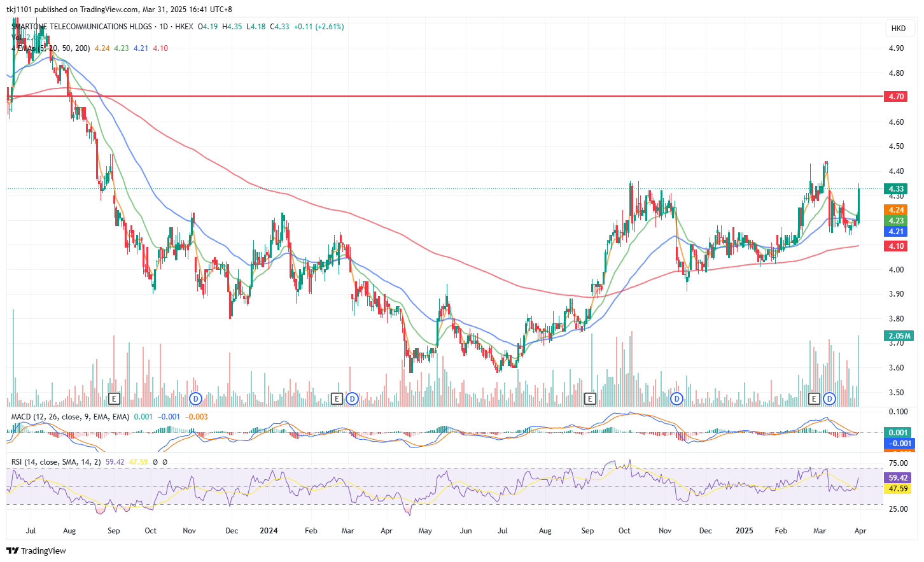The width and height of the screenshot is (924, 562).
Task: Click the 0.100 MACD scale label
Action: click(898, 412)
